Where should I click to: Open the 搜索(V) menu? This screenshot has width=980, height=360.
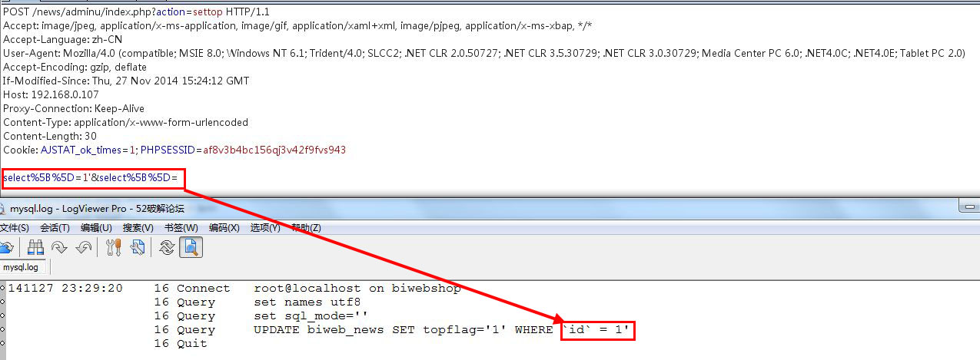coord(138,228)
